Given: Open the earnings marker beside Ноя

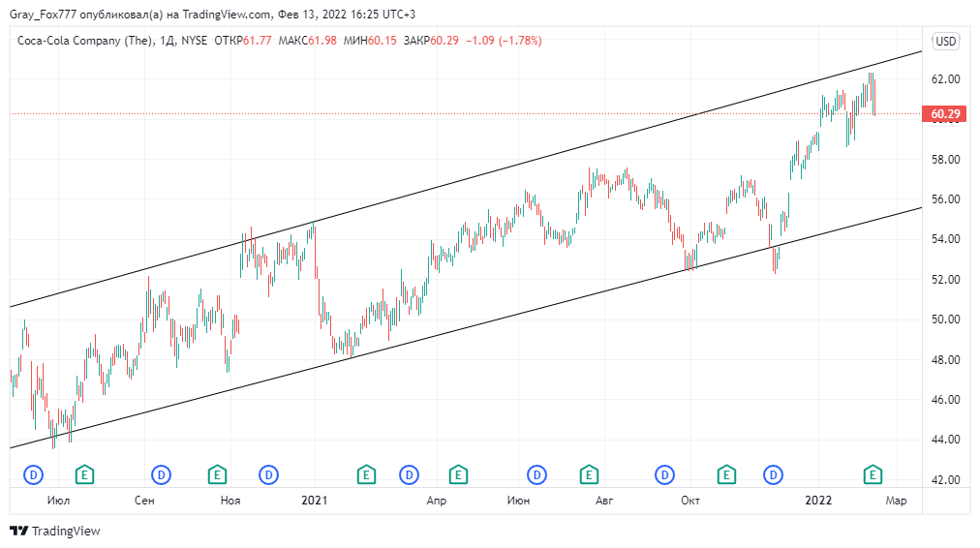Looking at the screenshot, I should click(x=217, y=475).
